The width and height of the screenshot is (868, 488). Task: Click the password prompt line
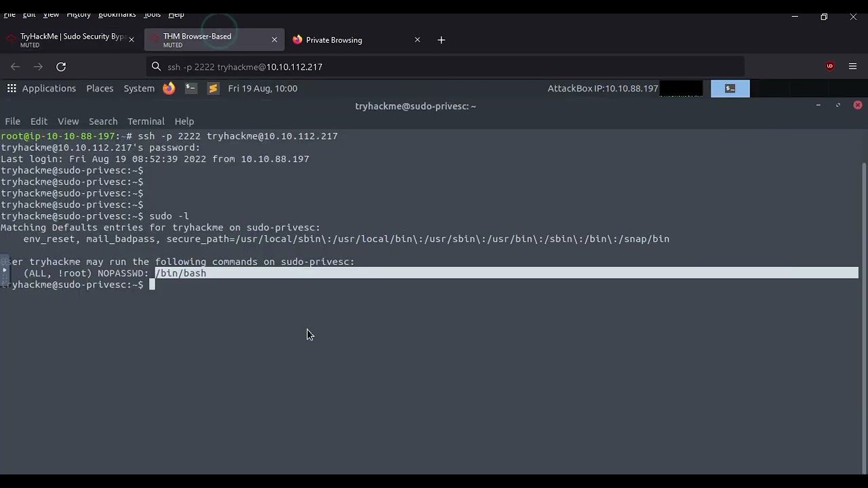(100, 148)
